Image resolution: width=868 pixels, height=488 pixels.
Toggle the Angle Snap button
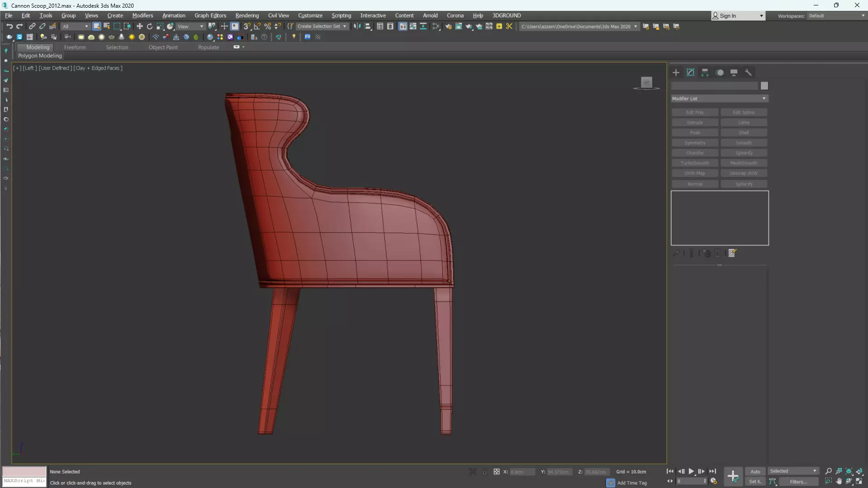257,26
